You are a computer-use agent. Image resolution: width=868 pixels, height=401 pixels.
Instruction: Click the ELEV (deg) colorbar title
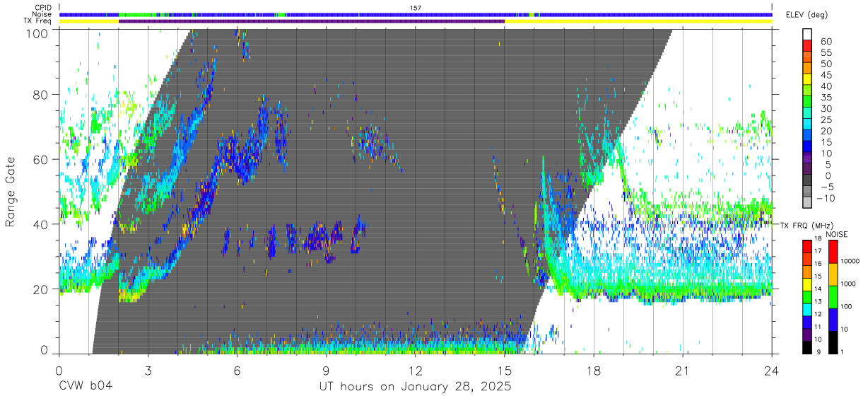click(x=808, y=15)
